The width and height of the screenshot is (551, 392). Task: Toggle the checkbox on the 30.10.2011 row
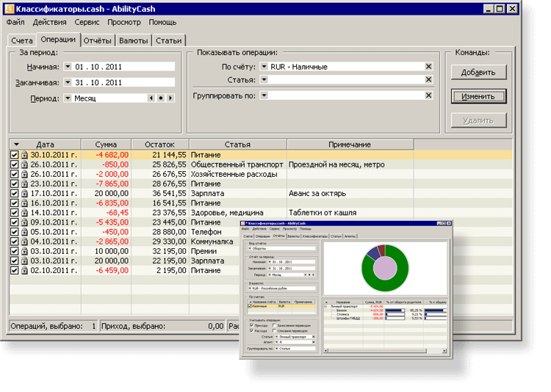coord(14,155)
